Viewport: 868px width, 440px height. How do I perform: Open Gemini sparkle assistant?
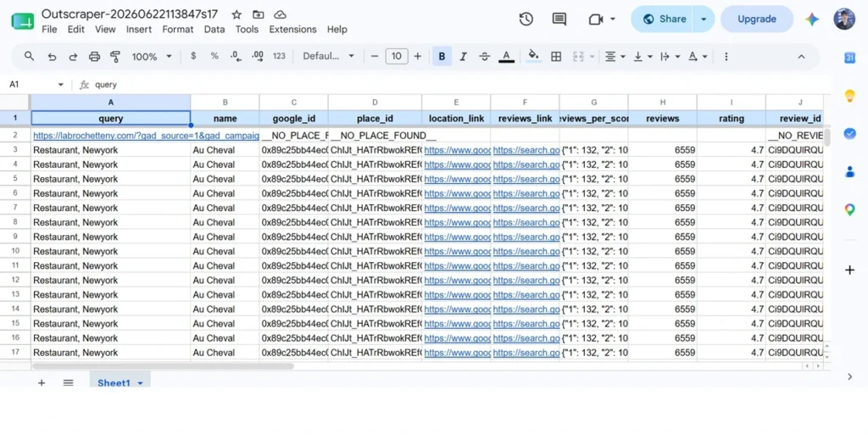(x=812, y=19)
